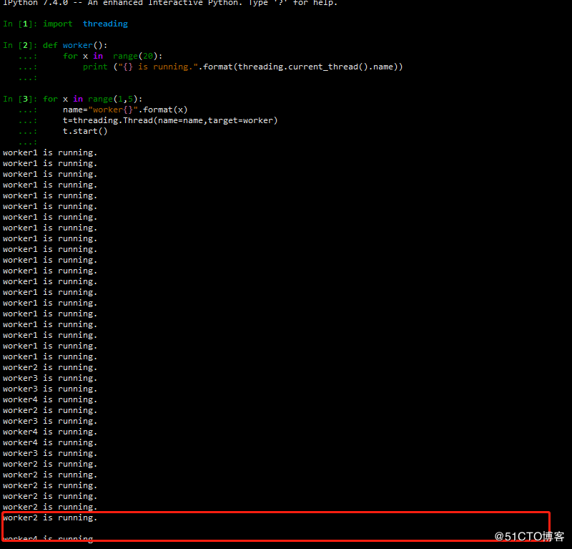Viewport: 572px width, 549px height.
Task: Click the @51CTO watermark text
Action: 529,537
